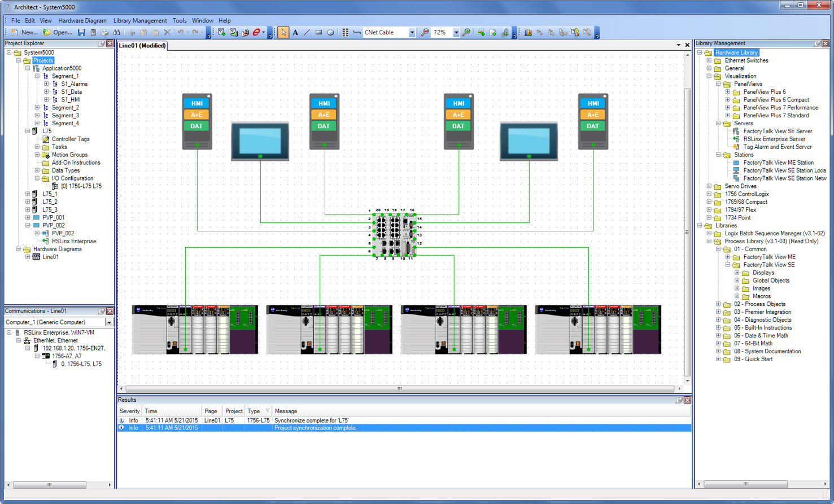This screenshot has height=504, width=834.
Task: Click the zoom in magnifier icon
Action: 466,33
